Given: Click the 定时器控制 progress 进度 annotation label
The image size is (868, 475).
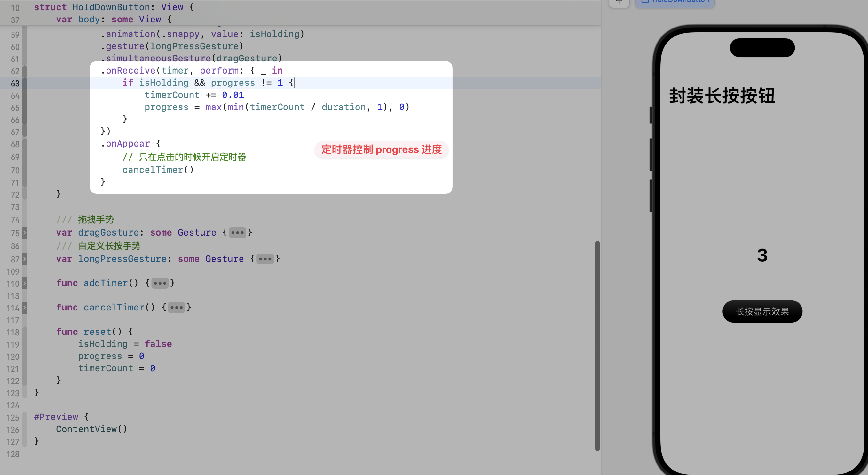Looking at the screenshot, I should coord(382,149).
